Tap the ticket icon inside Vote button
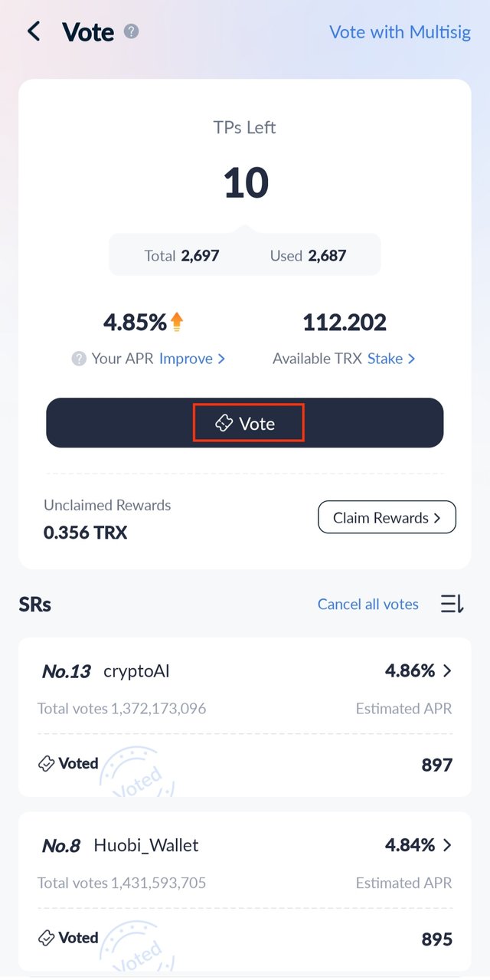The height and width of the screenshot is (980, 490). [224, 423]
